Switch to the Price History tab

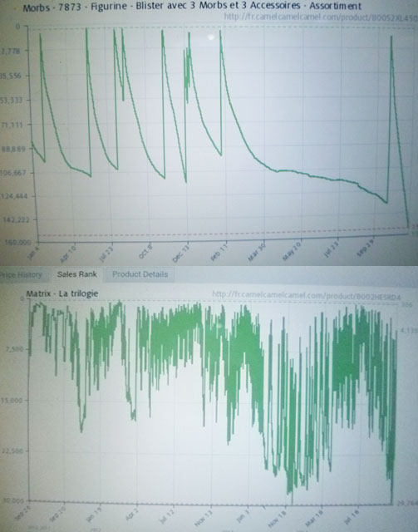(21, 275)
